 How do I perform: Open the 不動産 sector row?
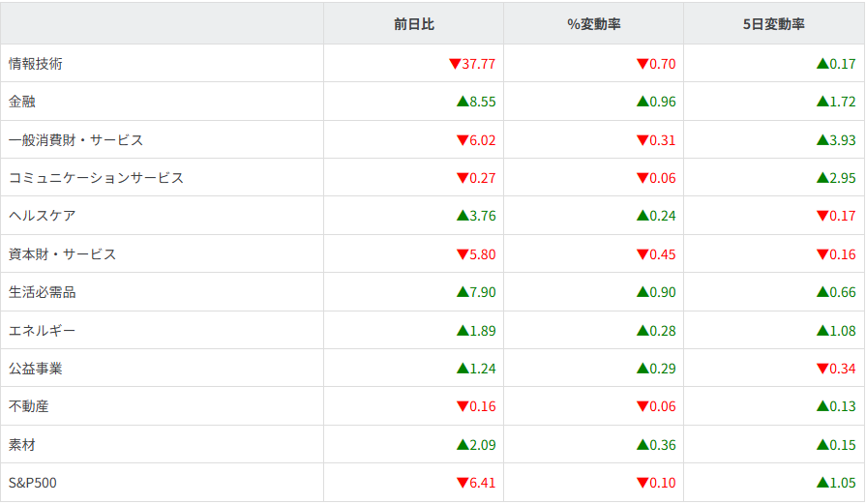[x=29, y=406]
